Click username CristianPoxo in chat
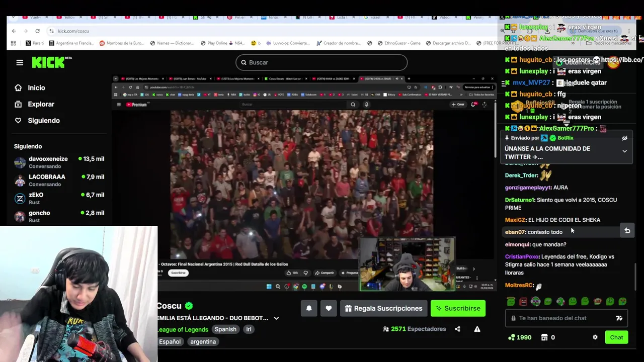The width and height of the screenshot is (644, 362). point(522,257)
